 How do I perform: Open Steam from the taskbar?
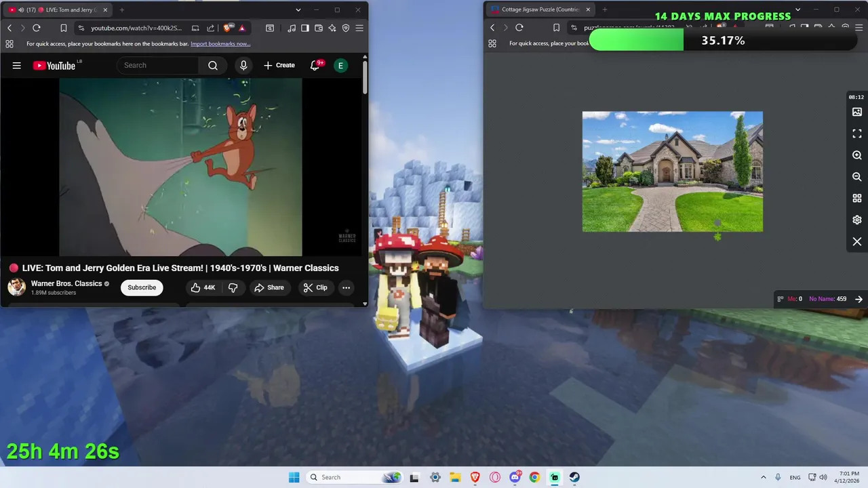(574, 477)
